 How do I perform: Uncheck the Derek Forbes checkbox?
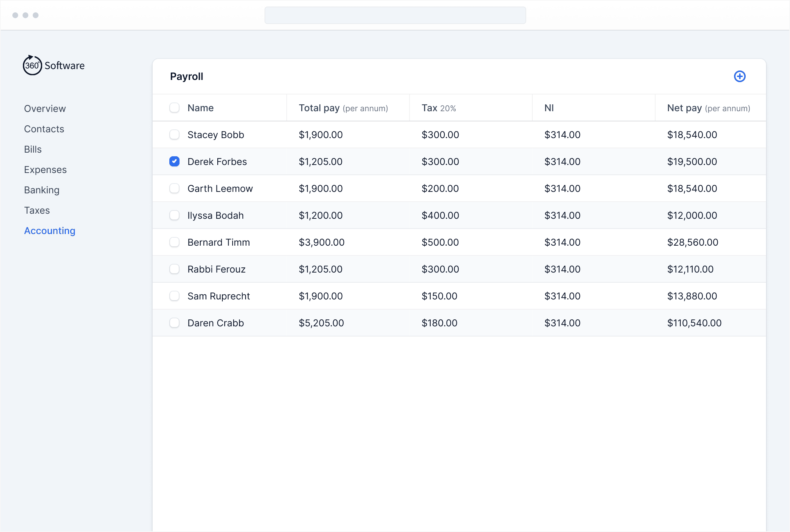(174, 161)
